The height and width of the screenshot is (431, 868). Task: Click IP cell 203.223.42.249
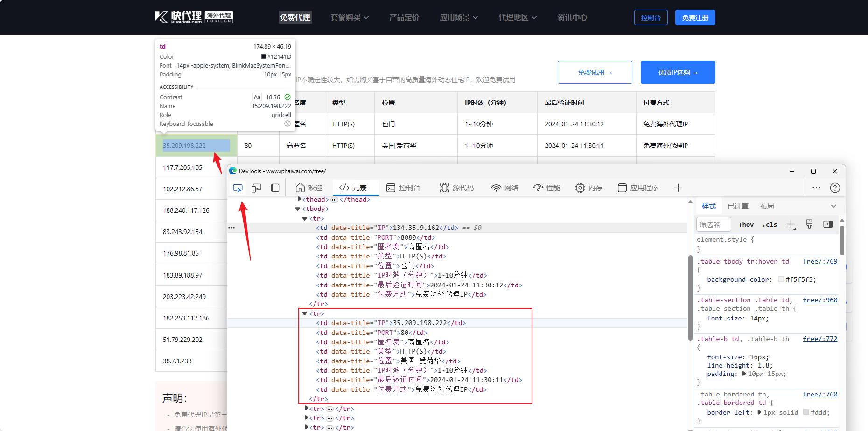point(191,297)
